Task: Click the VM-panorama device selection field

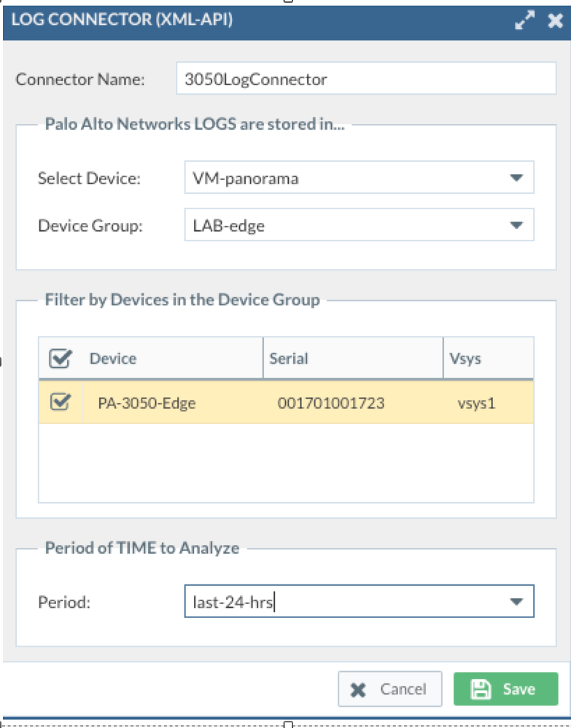Action: coord(343,178)
